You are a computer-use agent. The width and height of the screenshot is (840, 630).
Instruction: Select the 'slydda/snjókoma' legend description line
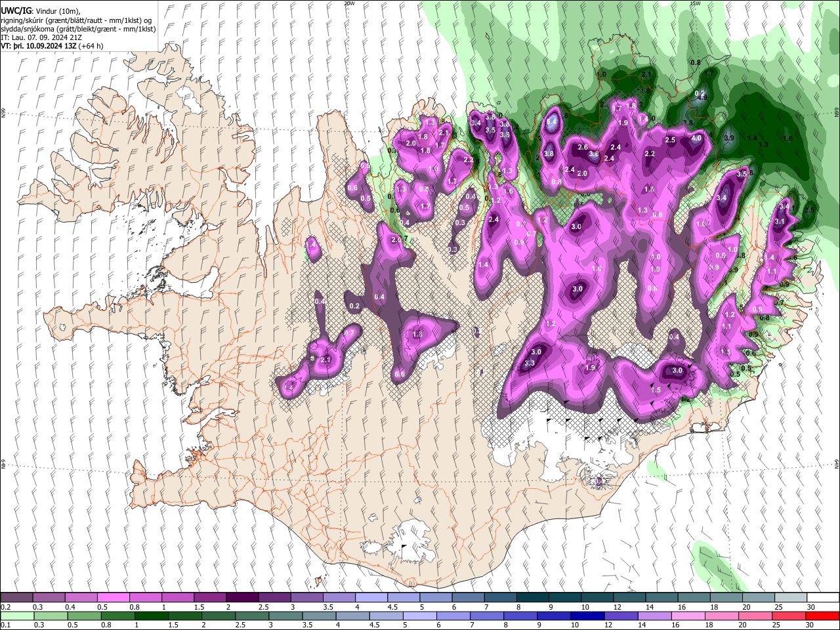[79, 29]
